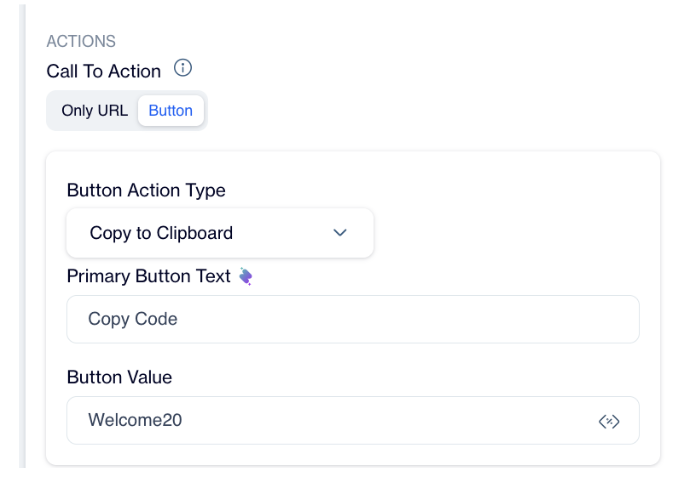Click the Call To Action label

coord(104,71)
